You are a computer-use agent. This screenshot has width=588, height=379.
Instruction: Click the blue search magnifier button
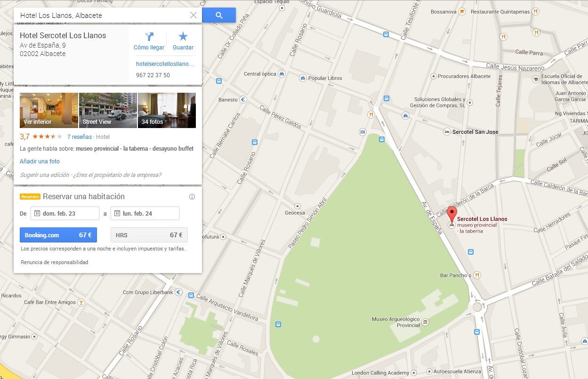tap(219, 15)
